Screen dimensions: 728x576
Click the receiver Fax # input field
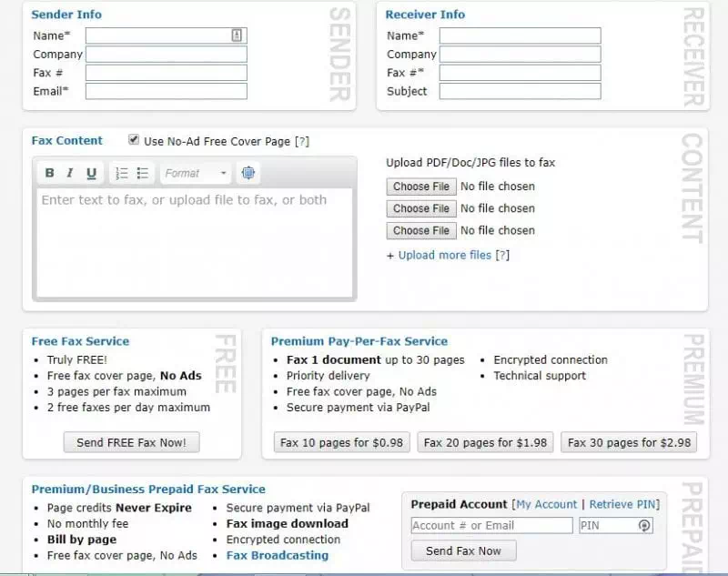point(520,73)
